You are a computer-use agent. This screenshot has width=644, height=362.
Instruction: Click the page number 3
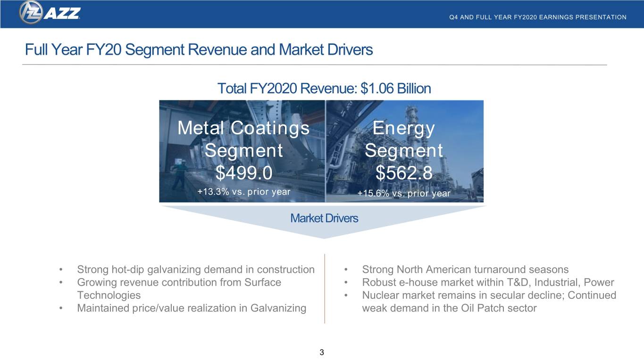[x=322, y=352]
